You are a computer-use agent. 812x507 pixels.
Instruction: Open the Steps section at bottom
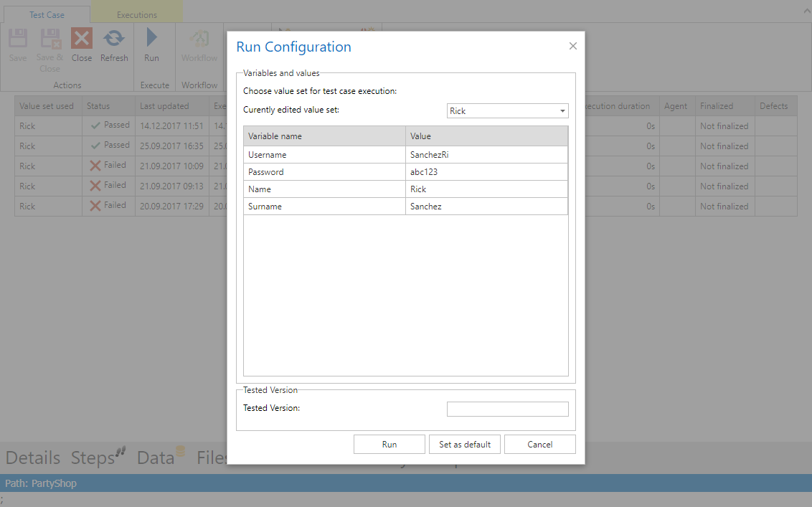[x=94, y=458]
